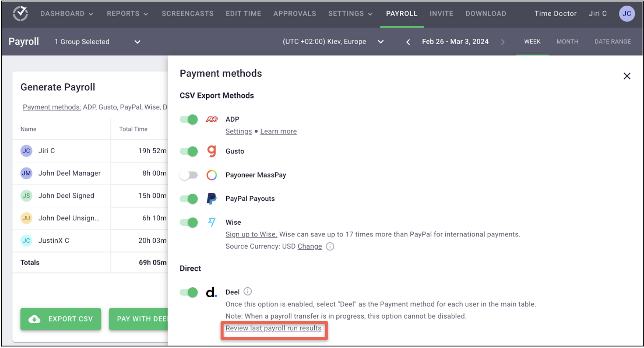Click the Gusto logo icon
Screen dimensions: 644x348
[x=212, y=151]
